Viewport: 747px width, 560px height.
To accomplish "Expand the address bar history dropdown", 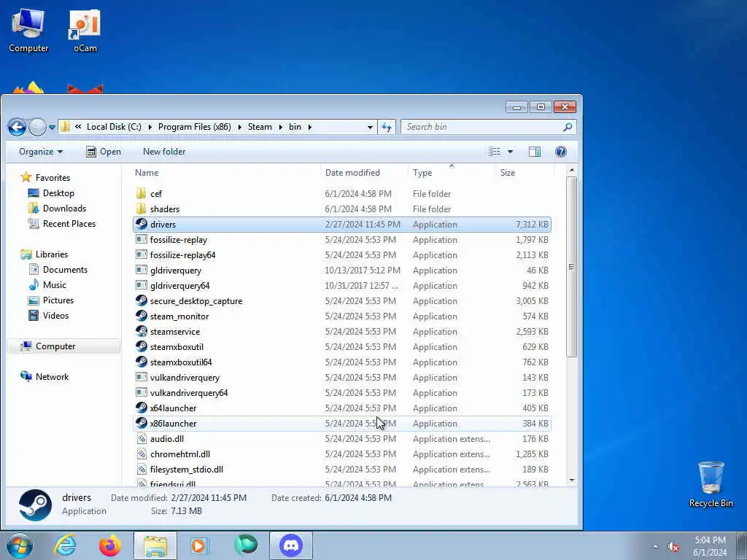I will (370, 127).
